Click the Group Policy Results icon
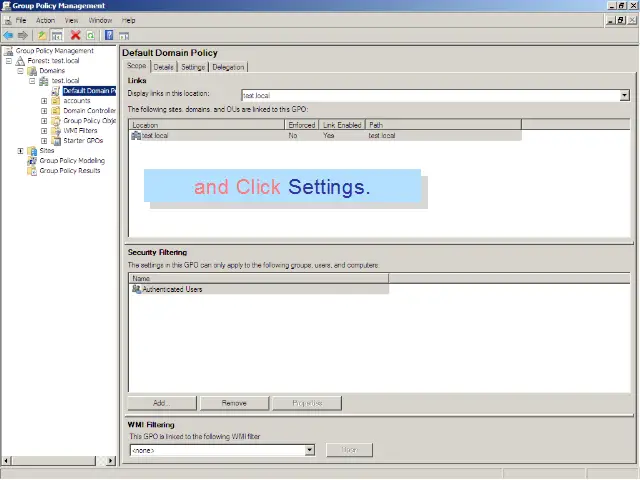 [x=32, y=171]
